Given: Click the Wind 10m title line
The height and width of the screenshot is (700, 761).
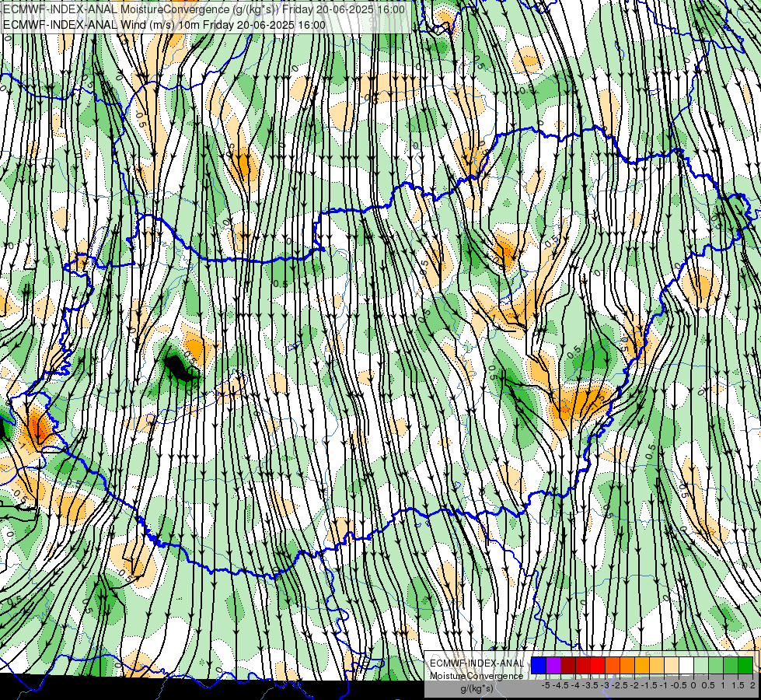Looking at the screenshot, I should click(165, 25).
